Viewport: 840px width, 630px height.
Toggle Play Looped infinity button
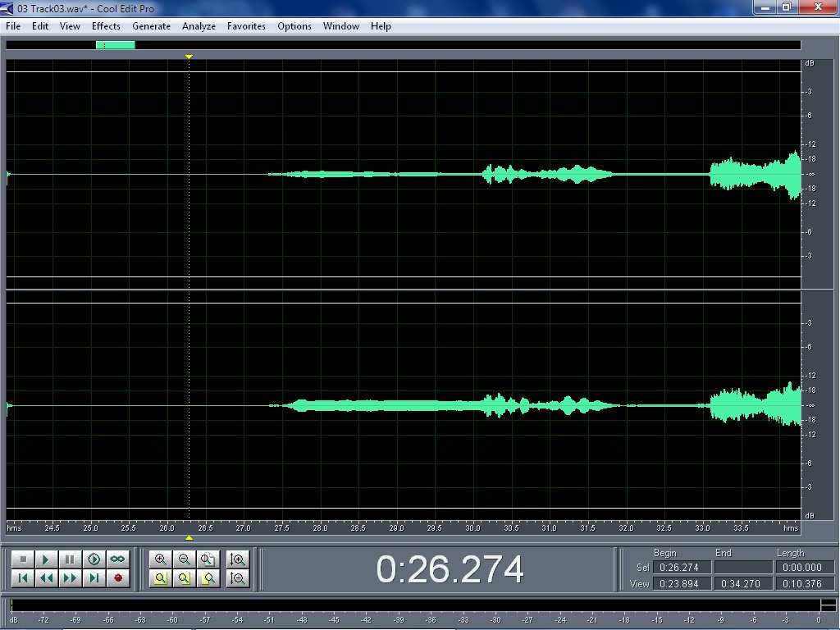tap(117, 559)
